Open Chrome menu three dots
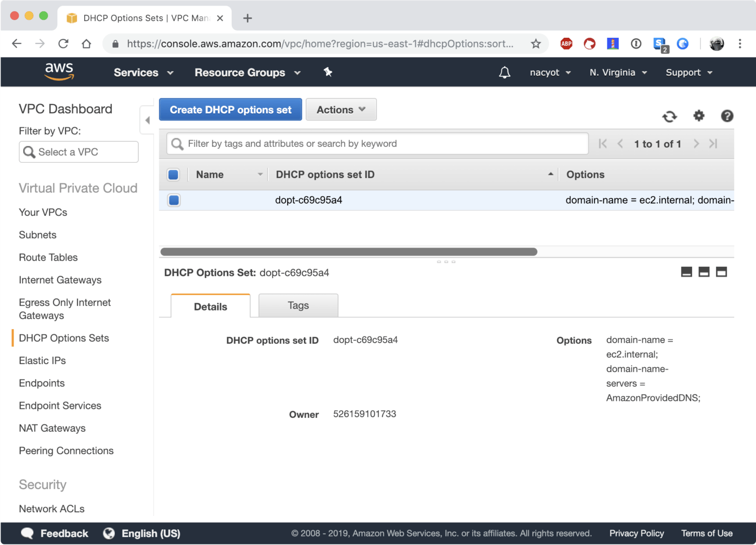The height and width of the screenshot is (545, 756). (740, 44)
